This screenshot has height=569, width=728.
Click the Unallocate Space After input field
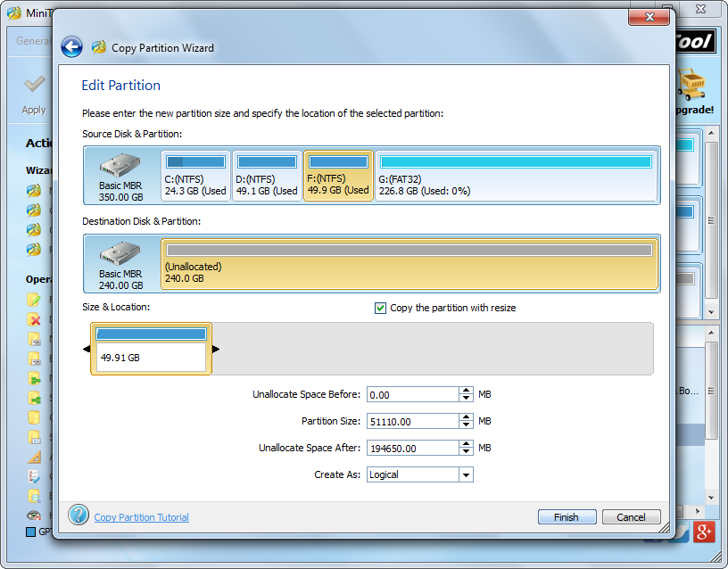(413, 449)
